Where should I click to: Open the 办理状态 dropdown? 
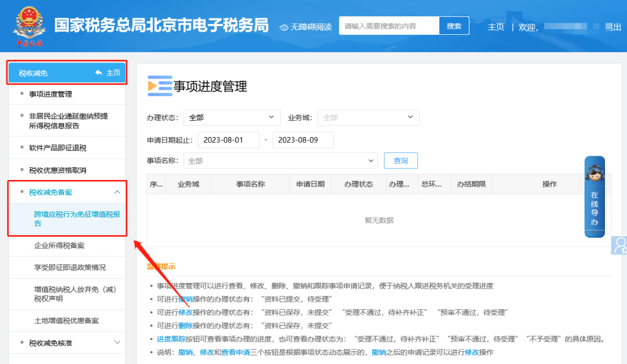232,117
